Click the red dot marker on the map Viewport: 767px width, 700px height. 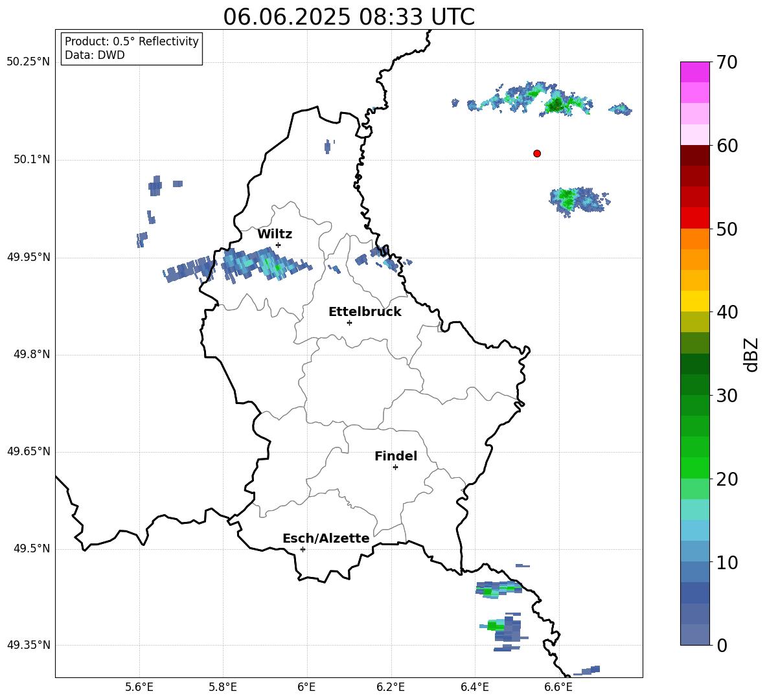click(x=537, y=153)
